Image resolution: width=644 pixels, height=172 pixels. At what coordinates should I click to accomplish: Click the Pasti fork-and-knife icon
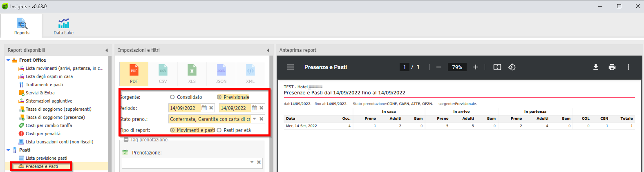15,150
